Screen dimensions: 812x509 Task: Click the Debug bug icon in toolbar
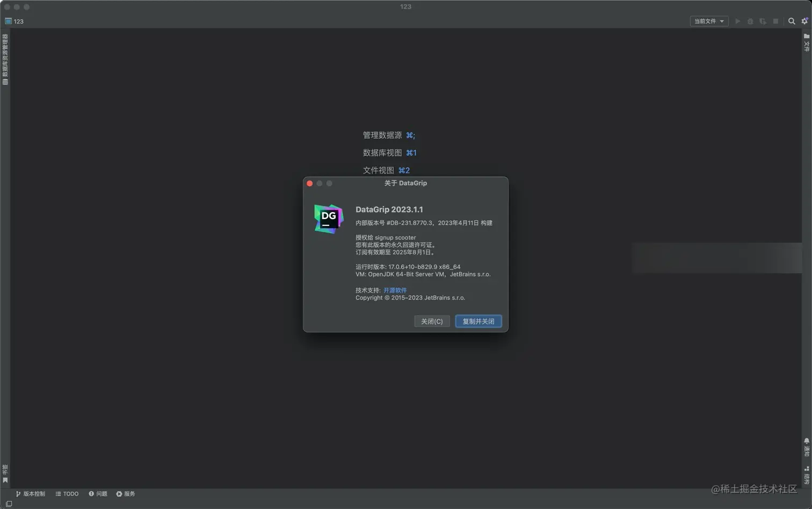click(750, 21)
